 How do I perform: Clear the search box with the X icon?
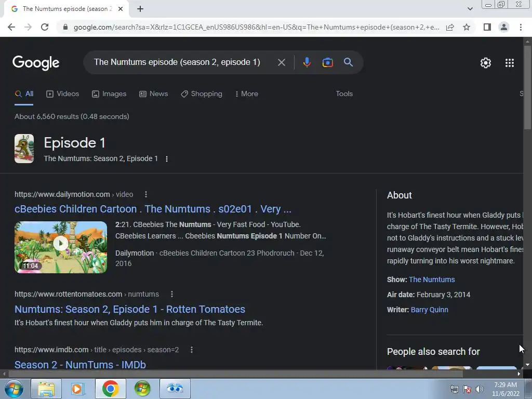pos(281,62)
